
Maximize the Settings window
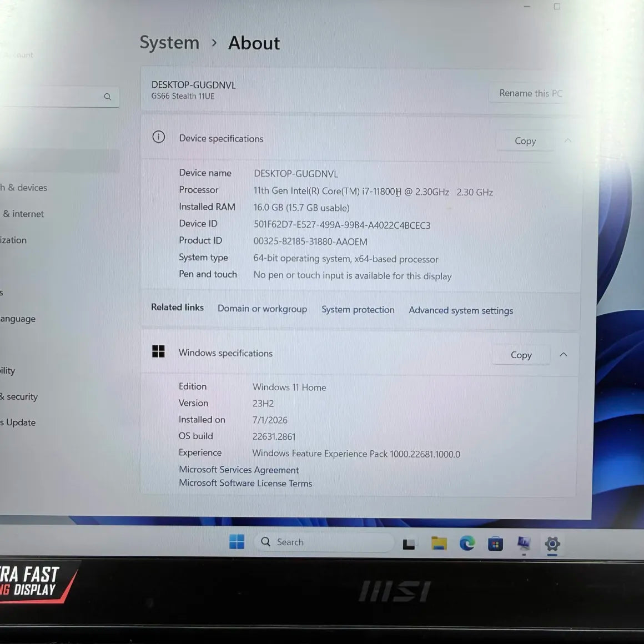[557, 6]
